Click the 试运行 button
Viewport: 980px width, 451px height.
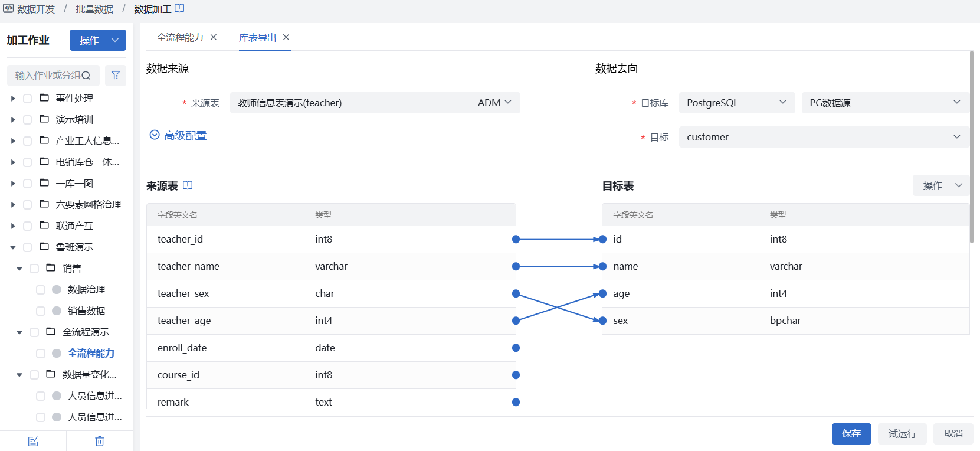tap(902, 434)
